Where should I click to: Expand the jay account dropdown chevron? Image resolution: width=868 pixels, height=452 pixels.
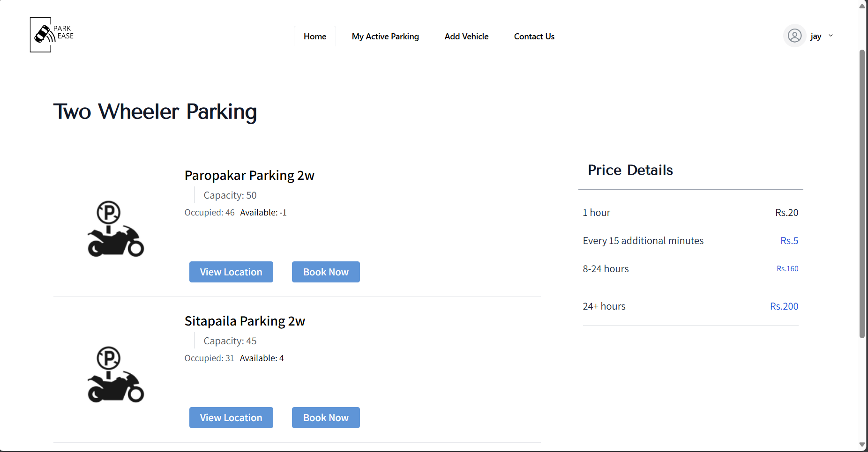[831, 36]
